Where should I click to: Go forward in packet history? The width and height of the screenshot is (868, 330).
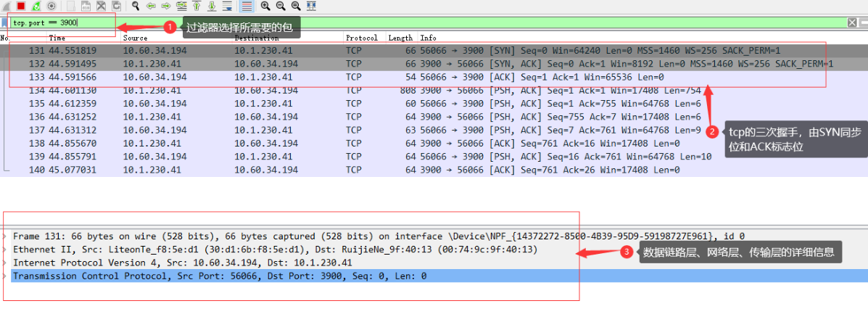pyautogui.click(x=166, y=6)
